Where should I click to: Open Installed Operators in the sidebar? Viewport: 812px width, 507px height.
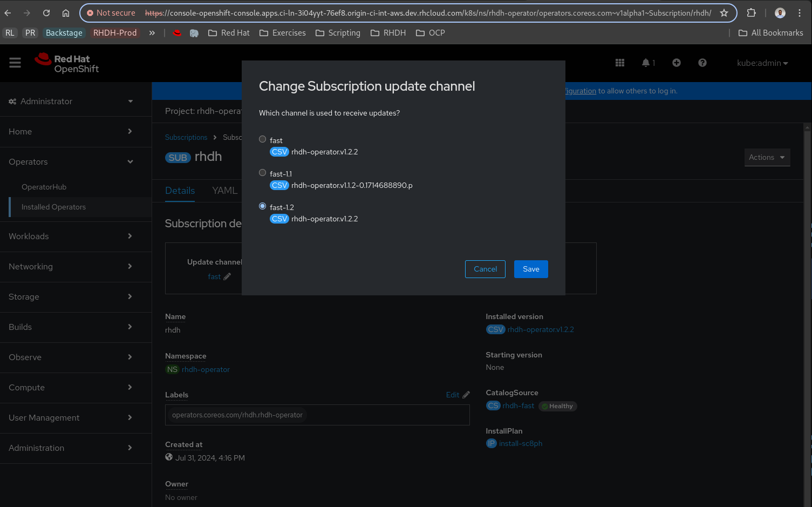(x=53, y=207)
